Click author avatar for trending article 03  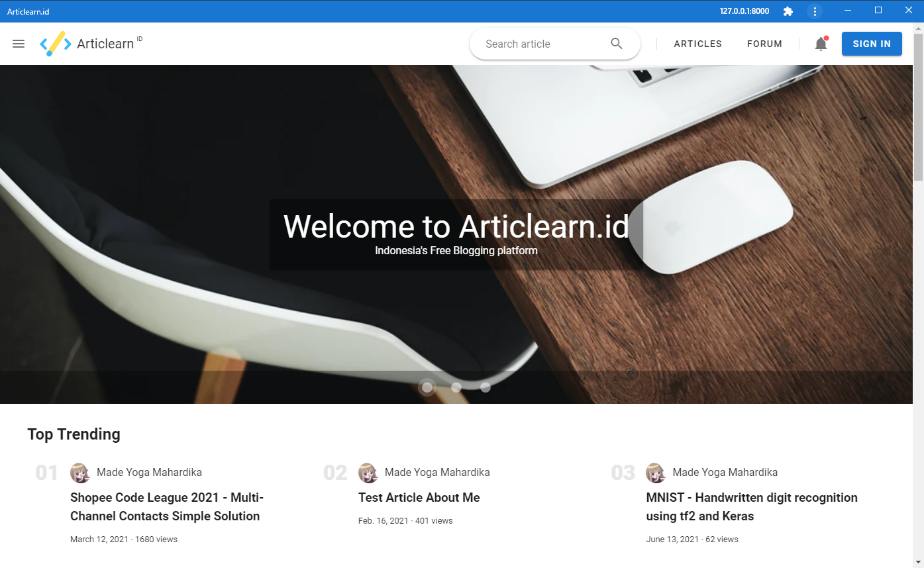click(x=656, y=473)
